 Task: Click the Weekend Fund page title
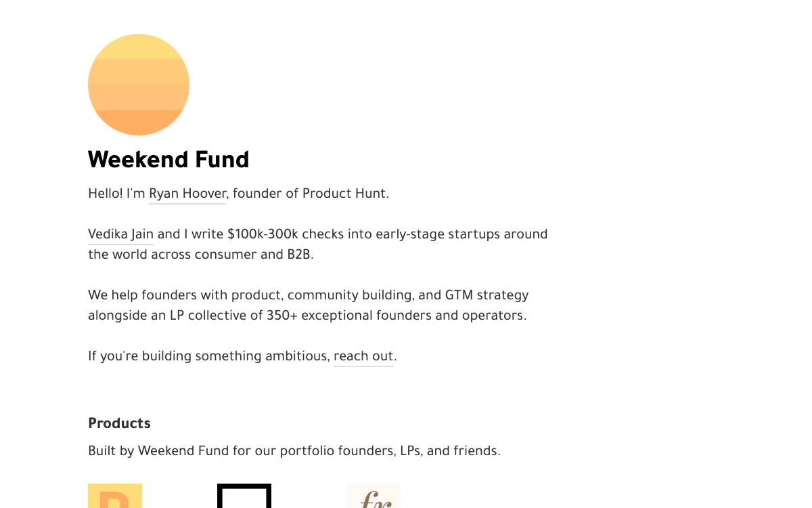click(x=168, y=160)
